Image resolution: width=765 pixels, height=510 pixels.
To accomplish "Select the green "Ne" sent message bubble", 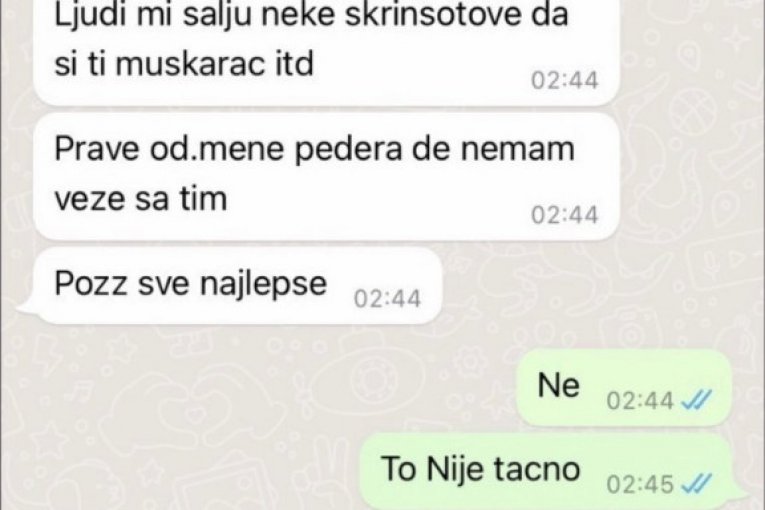I will tap(624, 388).
